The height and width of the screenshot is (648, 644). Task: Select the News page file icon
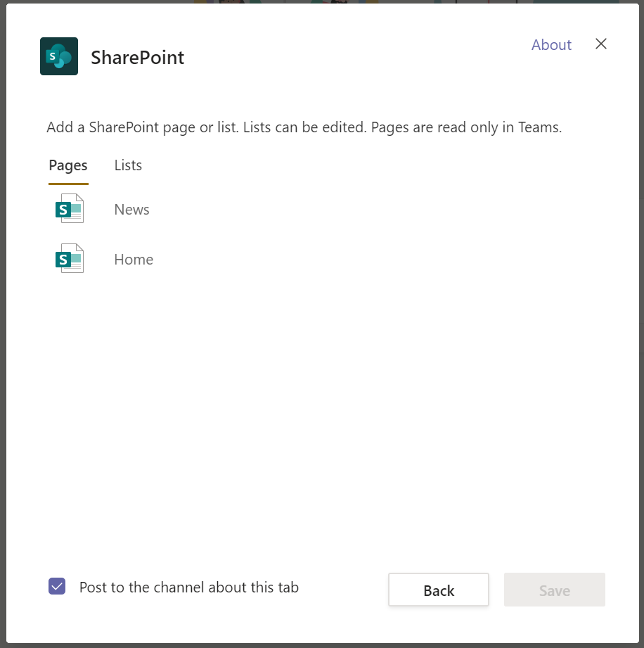pyautogui.click(x=70, y=208)
